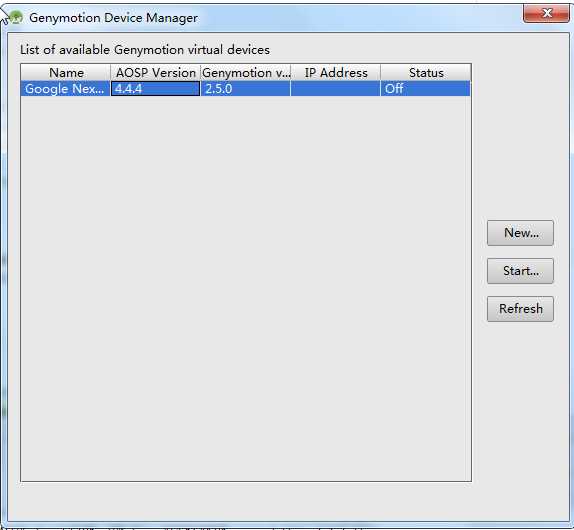Select the 2.5.0 Genymotion version cell

pos(245,89)
